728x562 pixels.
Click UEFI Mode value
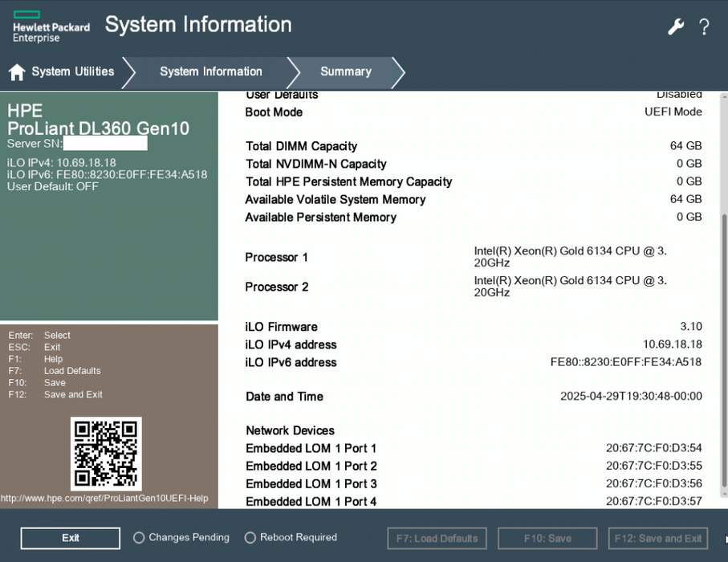pos(673,112)
